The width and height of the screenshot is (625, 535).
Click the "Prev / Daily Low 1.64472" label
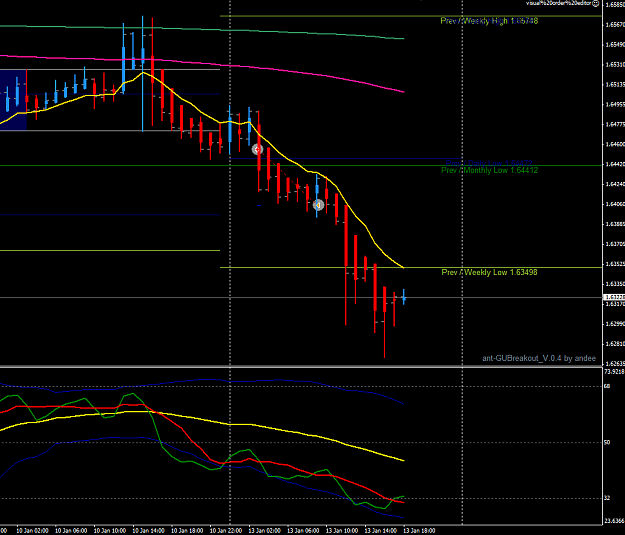pyautogui.click(x=489, y=163)
